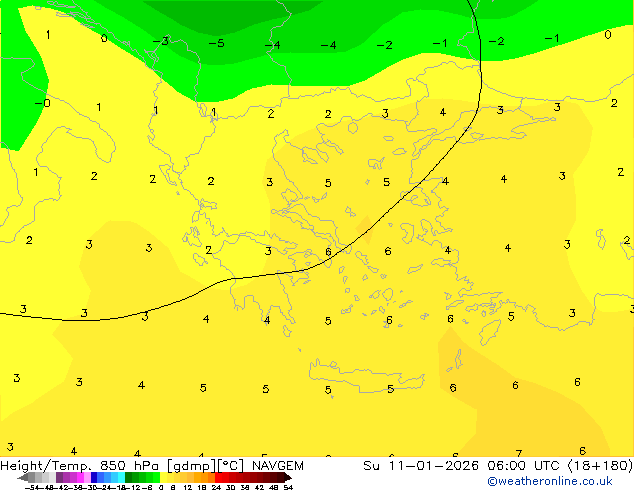Pick the dark blue swatch in the legend
The height and width of the screenshot is (490, 634).
[94, 477]
